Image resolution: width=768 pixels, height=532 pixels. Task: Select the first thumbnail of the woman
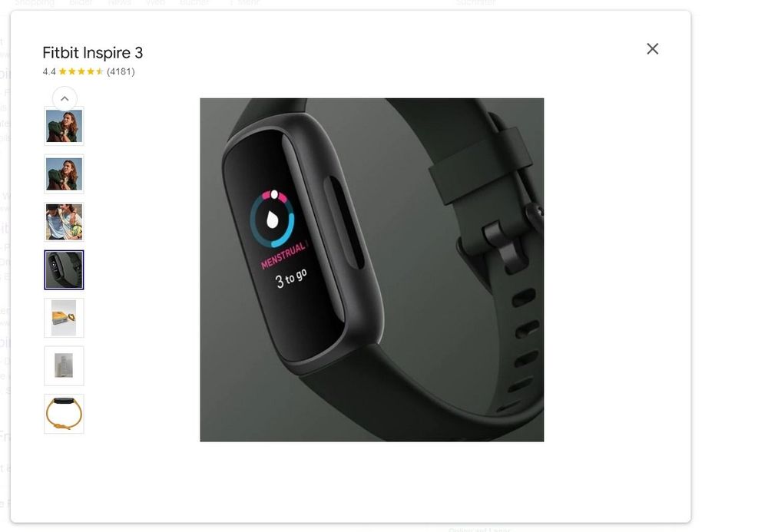click(x=65, y=126)
